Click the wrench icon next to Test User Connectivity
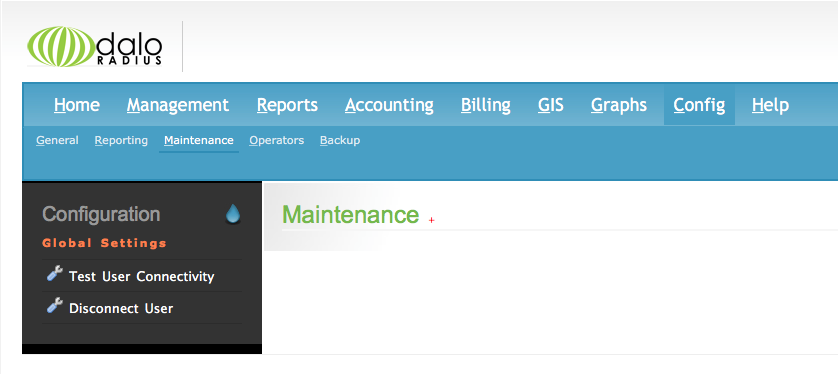Screen dimensions: 838x374 (55, 275)
